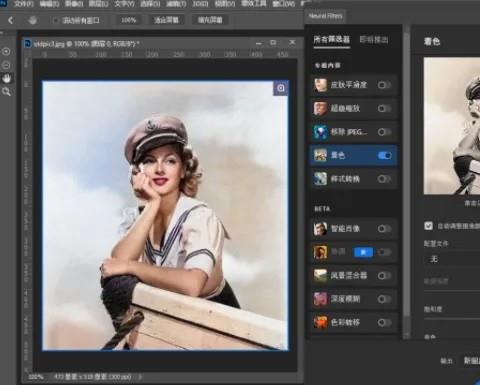Toggle the scroll all windows checkbox

click(56, 21)
